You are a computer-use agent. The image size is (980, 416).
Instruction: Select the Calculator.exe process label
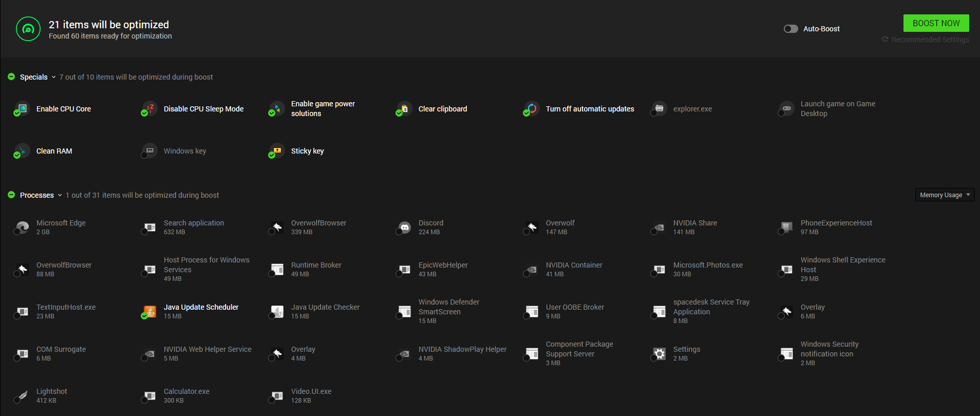click(186, 391)
